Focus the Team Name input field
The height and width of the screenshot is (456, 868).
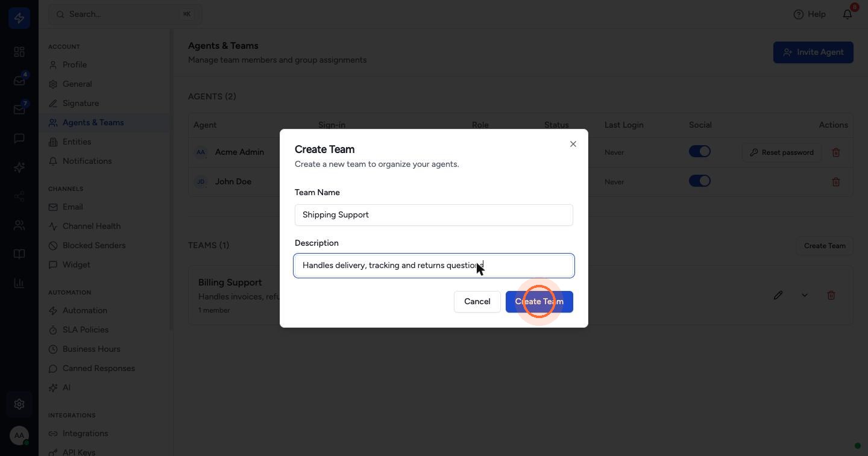(x=434, y=215)
